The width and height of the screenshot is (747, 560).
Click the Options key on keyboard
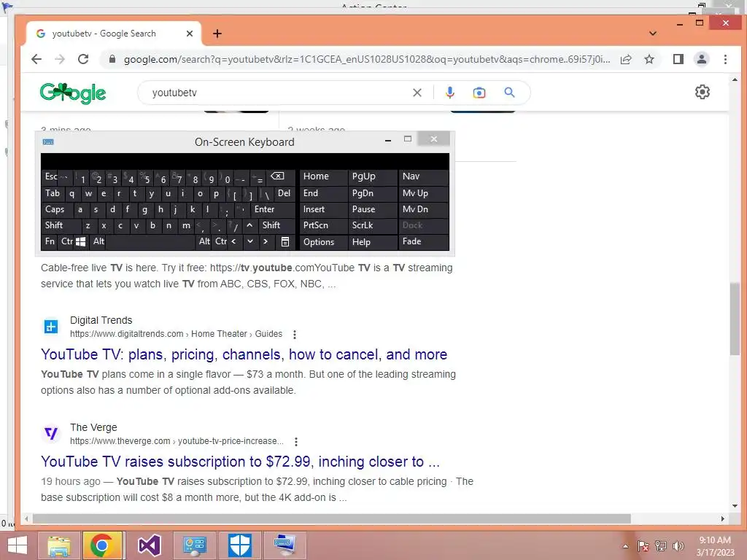pos(323,242)
